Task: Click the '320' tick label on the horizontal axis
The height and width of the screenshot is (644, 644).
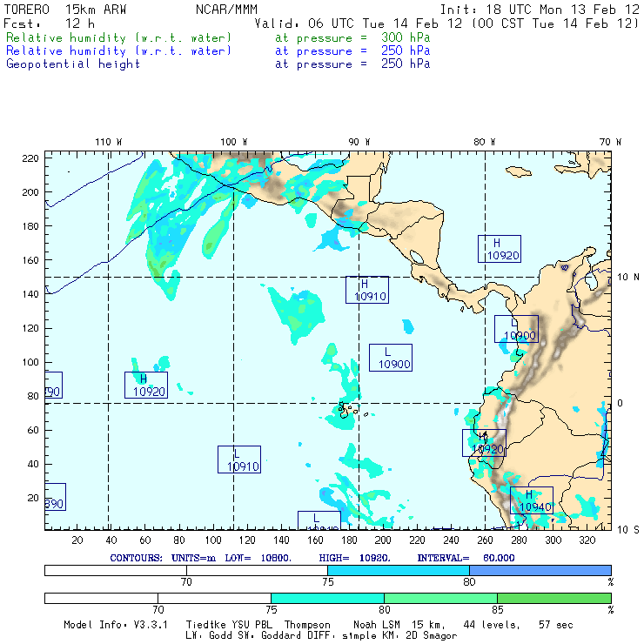Action: 587,540
